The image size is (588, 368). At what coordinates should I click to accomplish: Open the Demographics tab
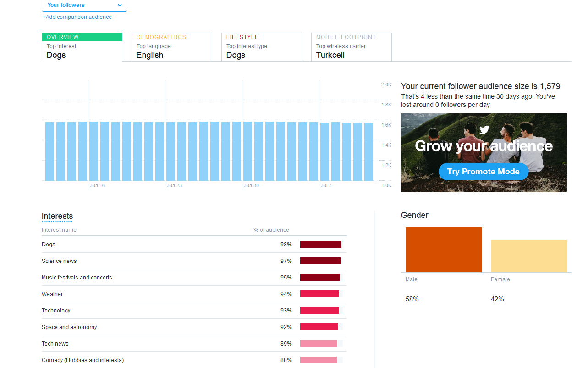click(172, 47)
